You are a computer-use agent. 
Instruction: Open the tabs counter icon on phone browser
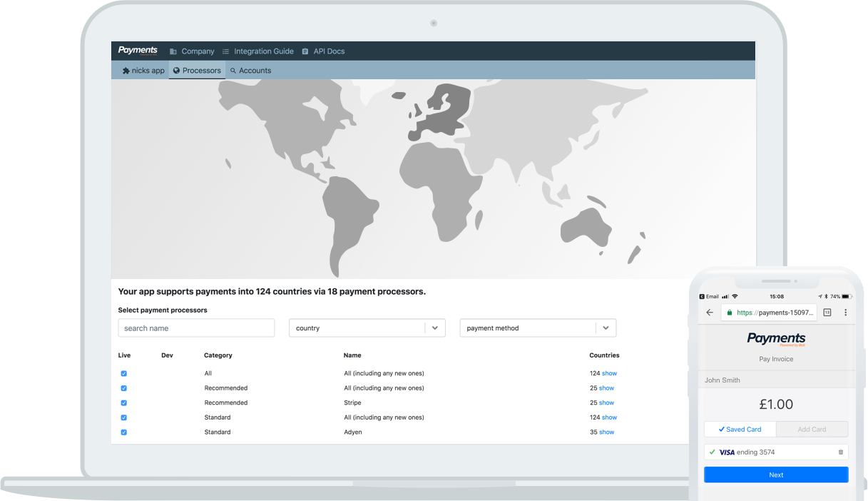(x=827, y=313)
